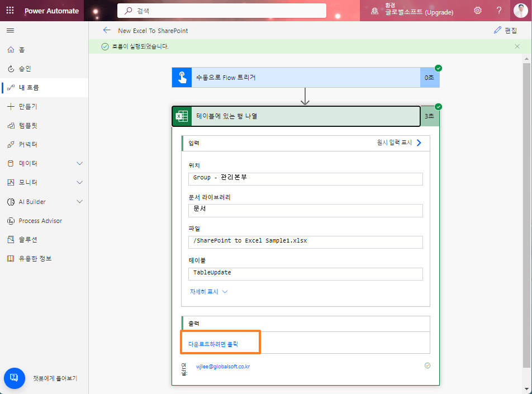Click the File field with xlsx path
Image resolution: width=532 pixels, height=394 pixels.
click(305, 242)
